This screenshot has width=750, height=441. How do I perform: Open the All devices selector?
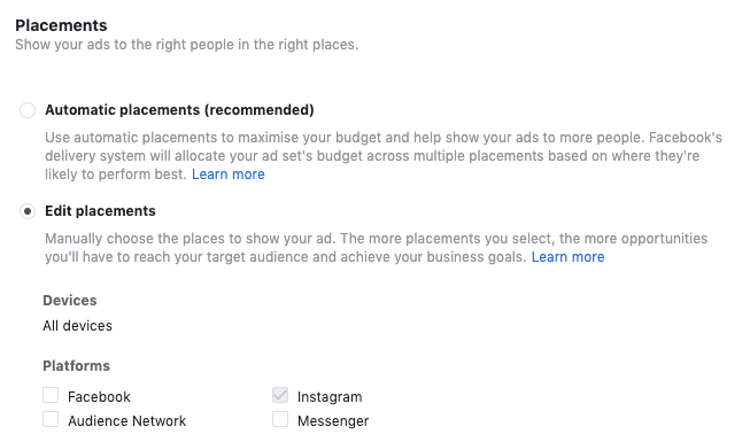[x=77, y=326]
